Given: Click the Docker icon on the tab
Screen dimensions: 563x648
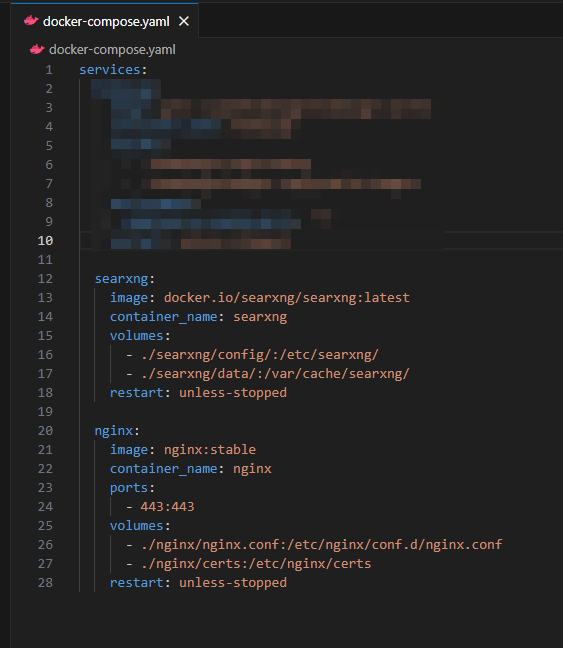Looking at the screenshot, I should click(31, 20).
